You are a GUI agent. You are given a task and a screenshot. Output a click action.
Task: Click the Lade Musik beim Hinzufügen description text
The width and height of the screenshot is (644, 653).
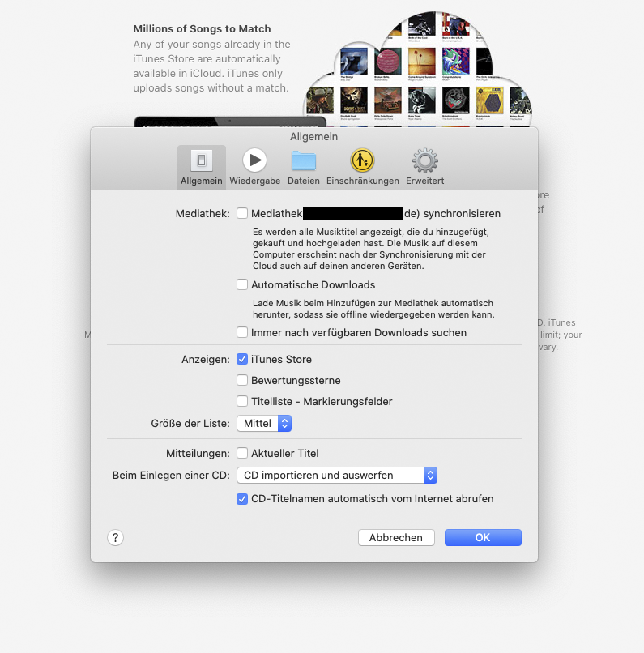point(373,309)
